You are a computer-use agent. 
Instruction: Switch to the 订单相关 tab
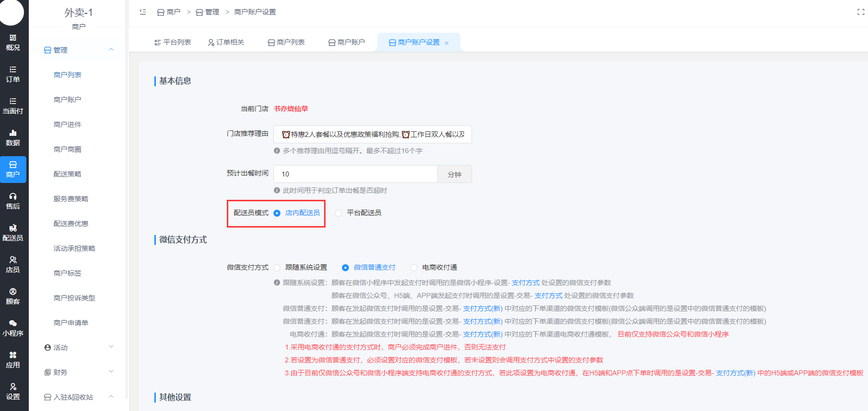(226, 42)
